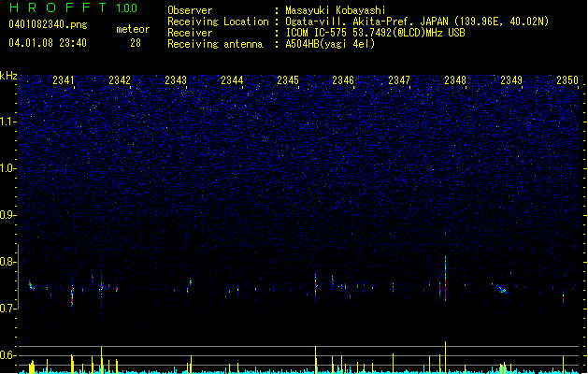Click the HROFFT 1.0.0 title text
Image resolution: width=588 pixels, height=374 pixels.
coord(74,7)
